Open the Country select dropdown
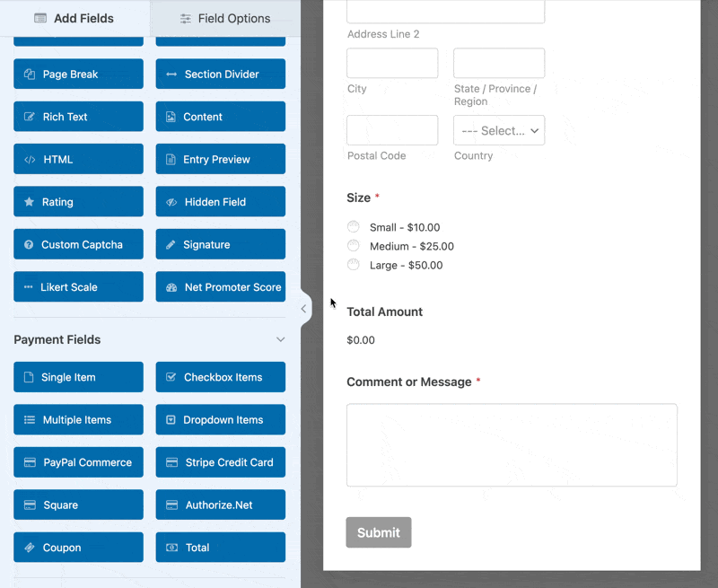The width and height of the screenshot is (718, 588). (x=498, y=130)
